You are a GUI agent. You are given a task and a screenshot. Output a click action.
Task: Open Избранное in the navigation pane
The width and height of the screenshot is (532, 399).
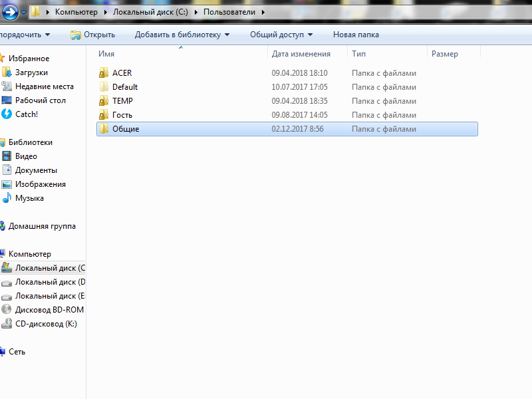click(x=29, y=59)
